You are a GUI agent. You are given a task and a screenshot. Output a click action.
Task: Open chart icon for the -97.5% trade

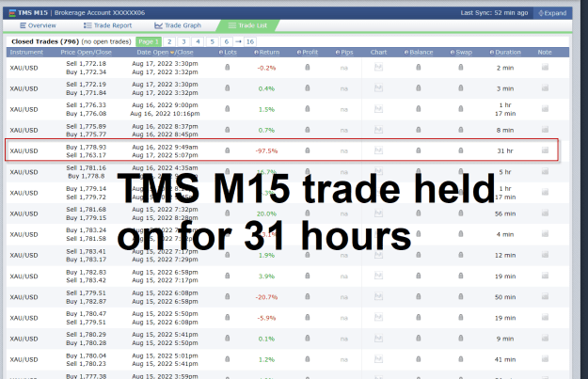tap(379, 150)
